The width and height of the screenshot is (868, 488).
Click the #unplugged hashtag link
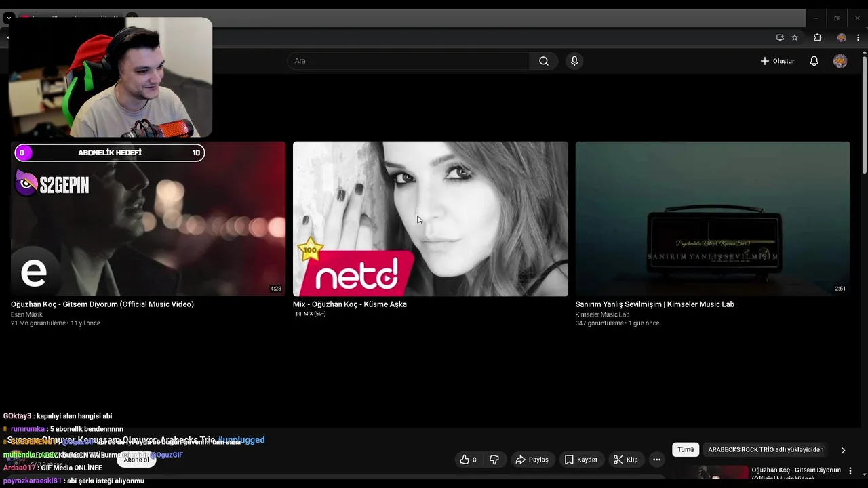coord(241,440)
